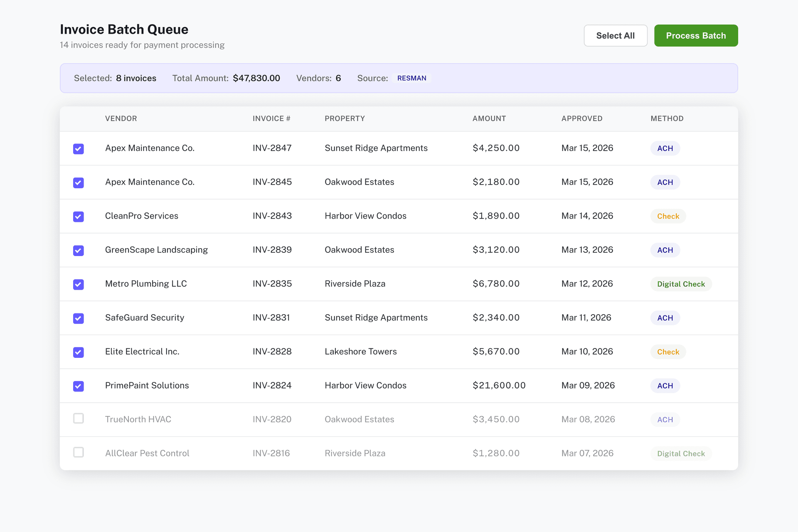798x532 pixels.
Task: Select the AllClear Pest Control checkbox
Action: pos(79,452)
